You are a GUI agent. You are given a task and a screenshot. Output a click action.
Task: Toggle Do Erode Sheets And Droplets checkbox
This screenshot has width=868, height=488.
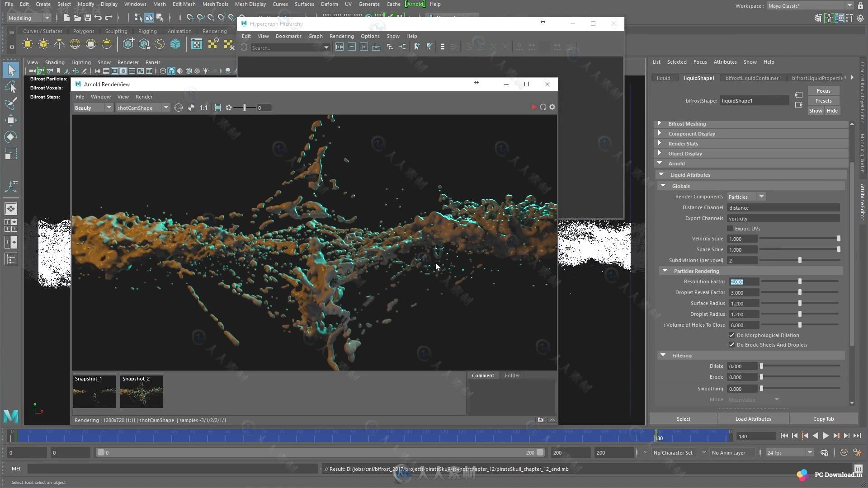tap(731, 345)
